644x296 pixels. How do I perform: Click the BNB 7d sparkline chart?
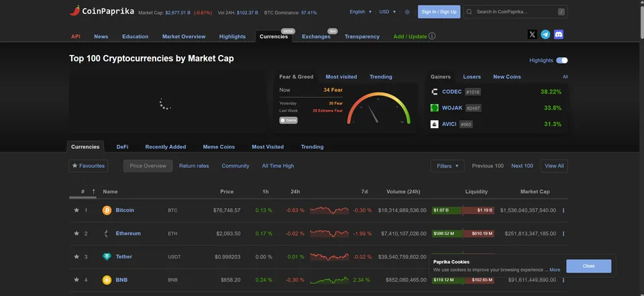(329, 280)
